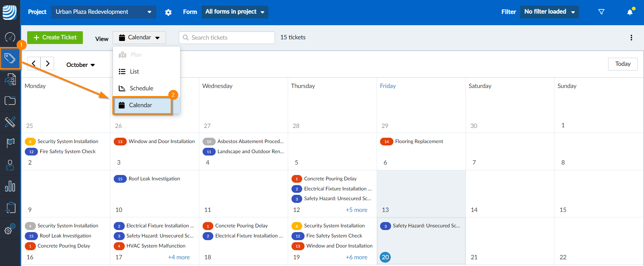Open the Tickets tag icon in sidebar
The width and height of the screenshot is (644, 266).
(10, 58)
